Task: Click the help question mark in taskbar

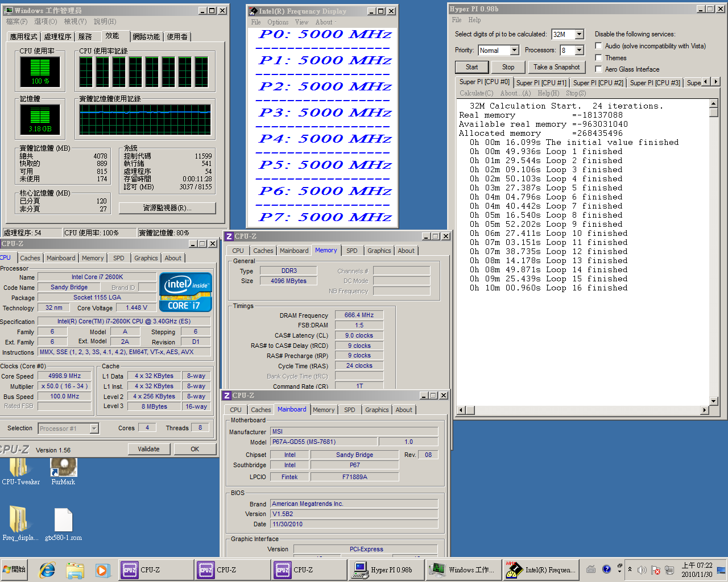Action: (606, 569)
